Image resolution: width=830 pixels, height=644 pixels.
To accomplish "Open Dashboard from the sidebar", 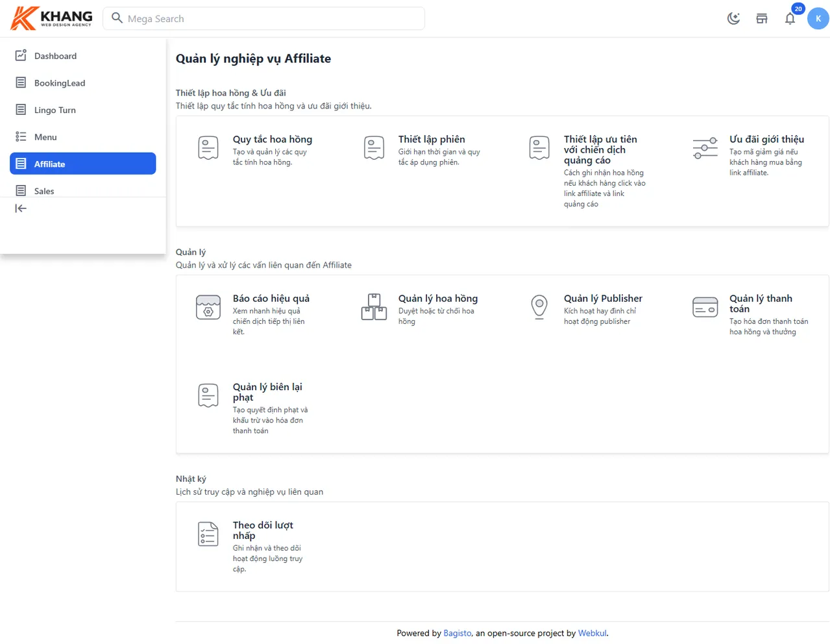I will [x=83, y=56].
